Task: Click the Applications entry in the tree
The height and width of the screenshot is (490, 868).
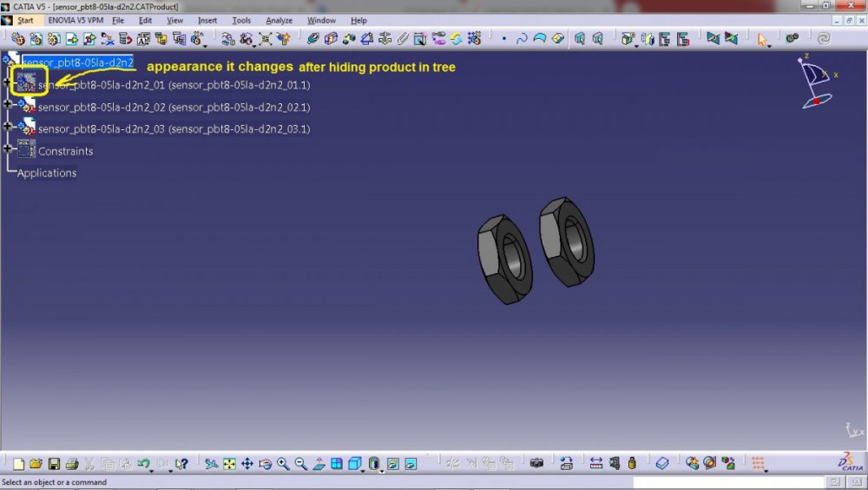Action: [x=47, y=173]
